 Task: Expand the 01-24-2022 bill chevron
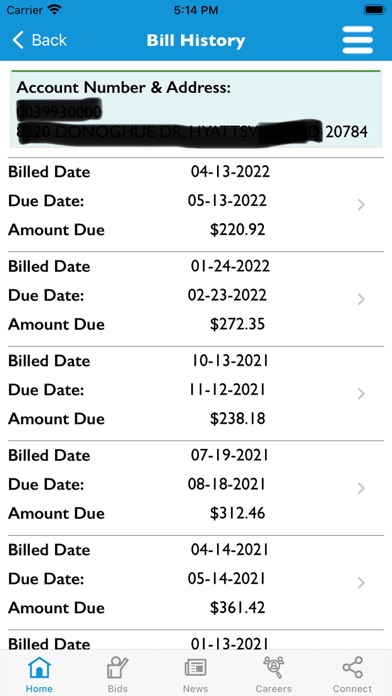click(x=361, y=299)
